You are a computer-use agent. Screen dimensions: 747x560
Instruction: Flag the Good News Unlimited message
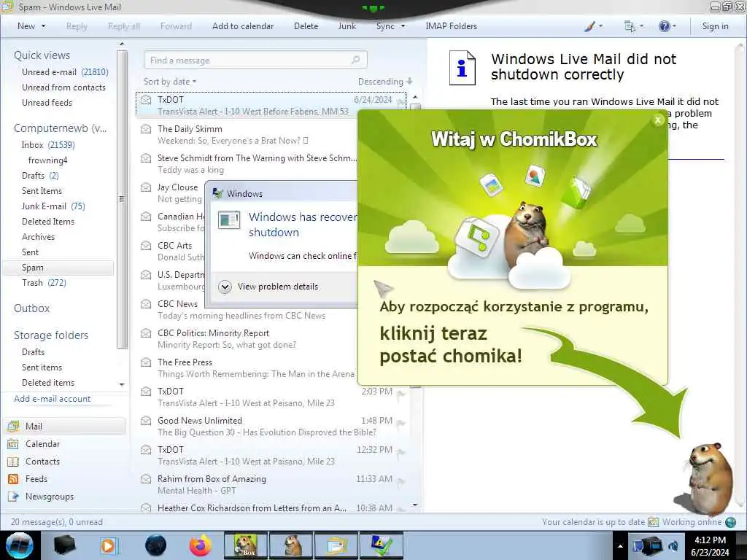[x=400, y=423]
